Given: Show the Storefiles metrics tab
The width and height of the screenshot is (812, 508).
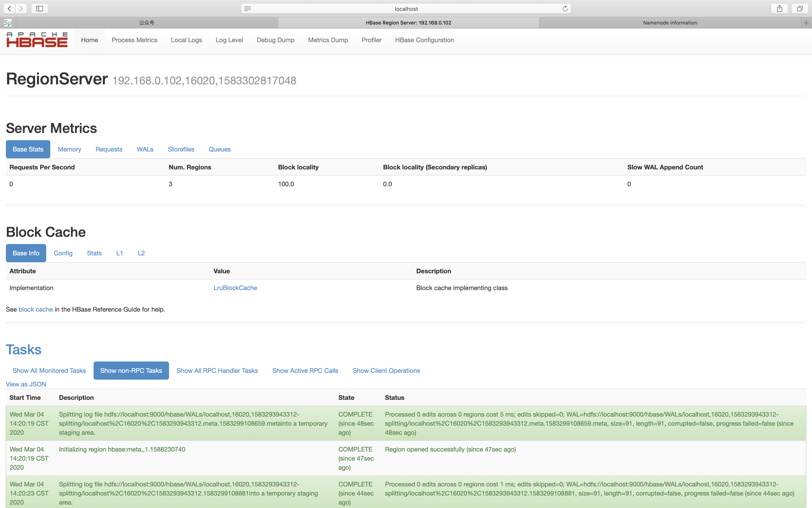Looking at the screenshot, I should pyautogui.click(x=181, y=149).
